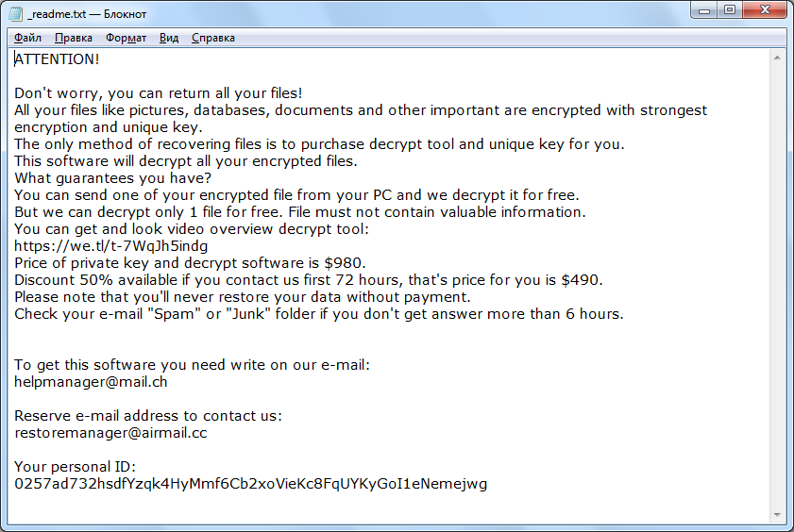Click the scrollbar down arrow
Image resolution: width=794 pixels, height=532 pixels.
777,515
